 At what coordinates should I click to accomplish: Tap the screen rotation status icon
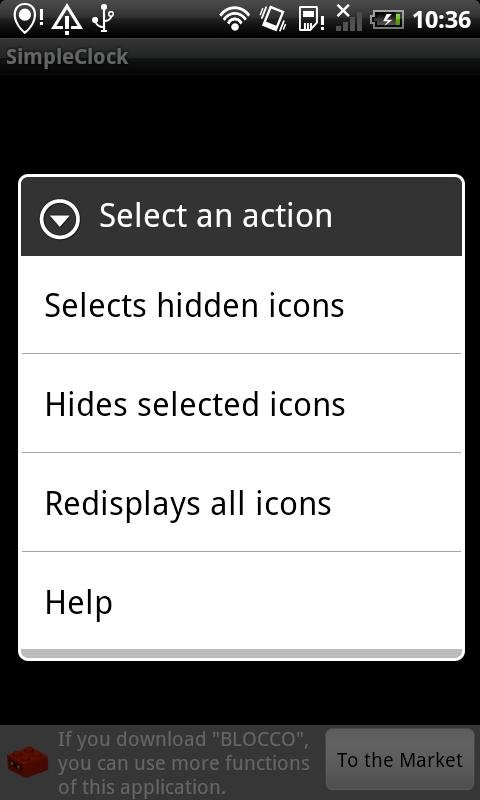coord(273,19)
